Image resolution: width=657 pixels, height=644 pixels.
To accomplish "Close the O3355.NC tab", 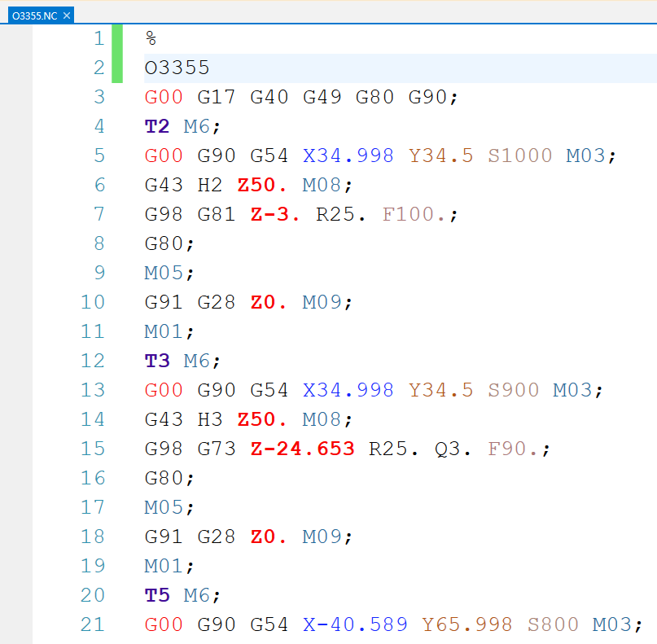I will tap(67, 16).
